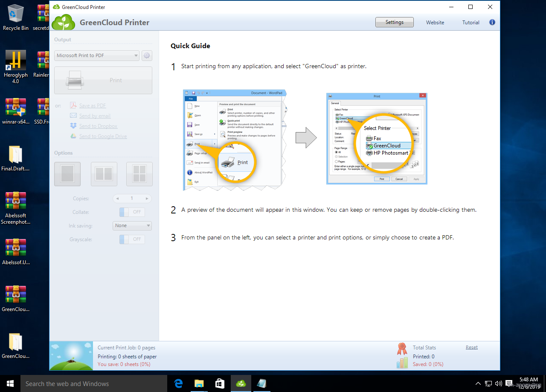This screenshot has height=392, width=546.
Task: Open Abelssof.U... archive on desktop
Action: 16,252
